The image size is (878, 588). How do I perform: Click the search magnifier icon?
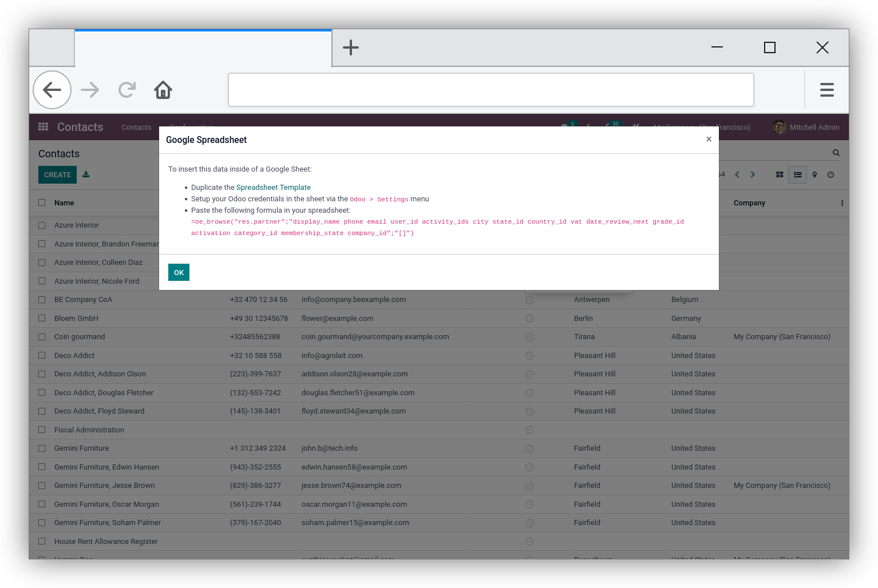click(x=836, y=153)
